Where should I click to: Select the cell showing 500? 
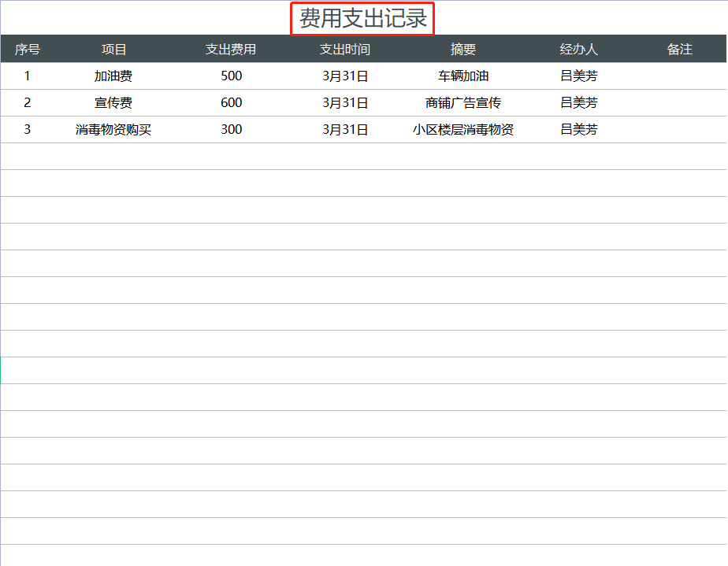click(x=232, y=76)
